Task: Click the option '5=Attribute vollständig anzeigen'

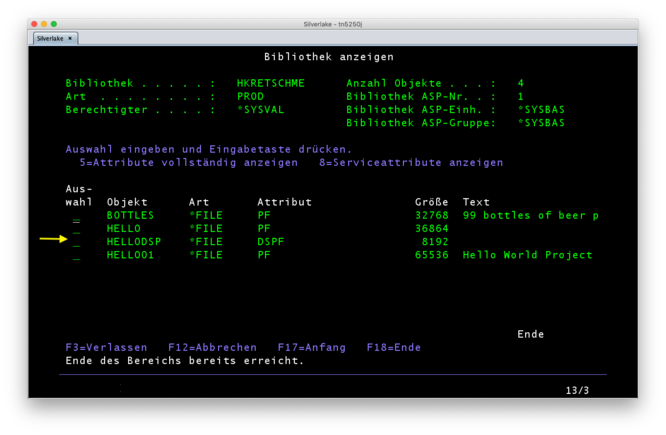Action: coord(189,163)
